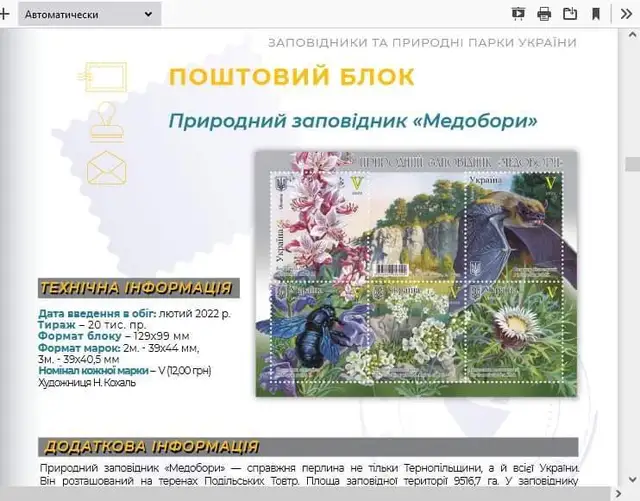The height and width of the screenshot is (501, 640).
Task: Click the header ЗАПОВІДНИКИ ТА ПРИРОДНІ ПАРКИ УКРАЇНИ
Action: [x=422, y=42]
